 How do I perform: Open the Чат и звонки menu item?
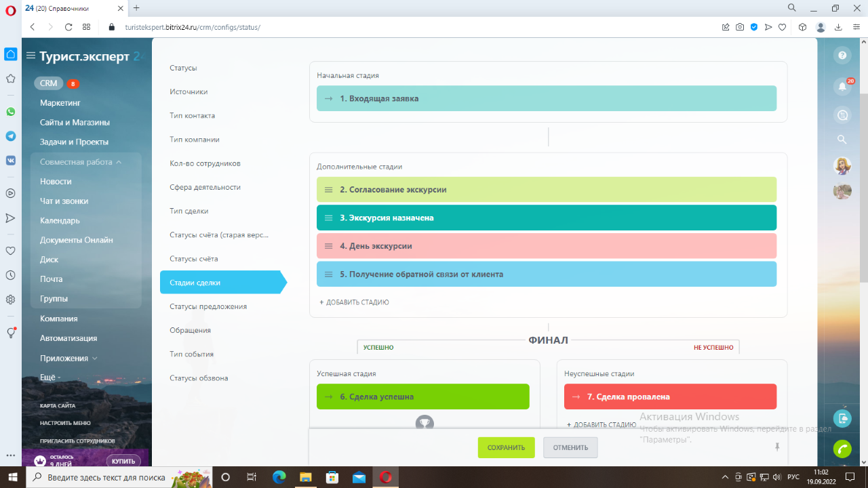(x=64, y=201)
